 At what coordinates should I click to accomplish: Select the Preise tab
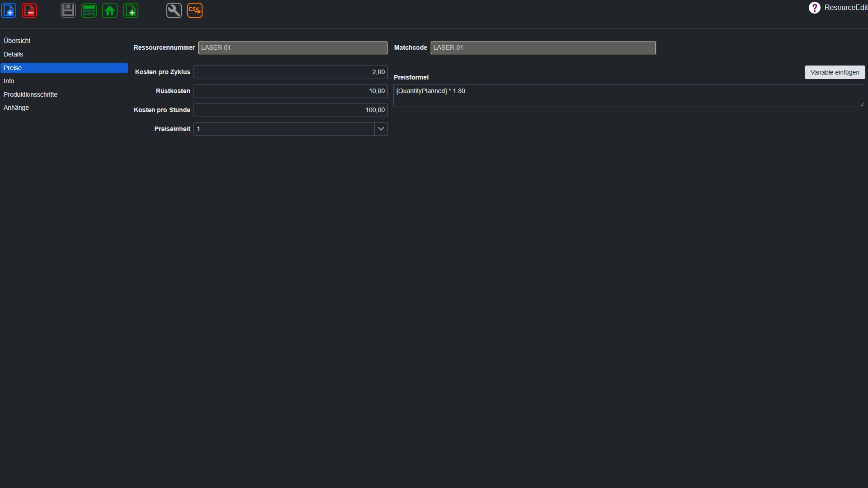[64, 68]
